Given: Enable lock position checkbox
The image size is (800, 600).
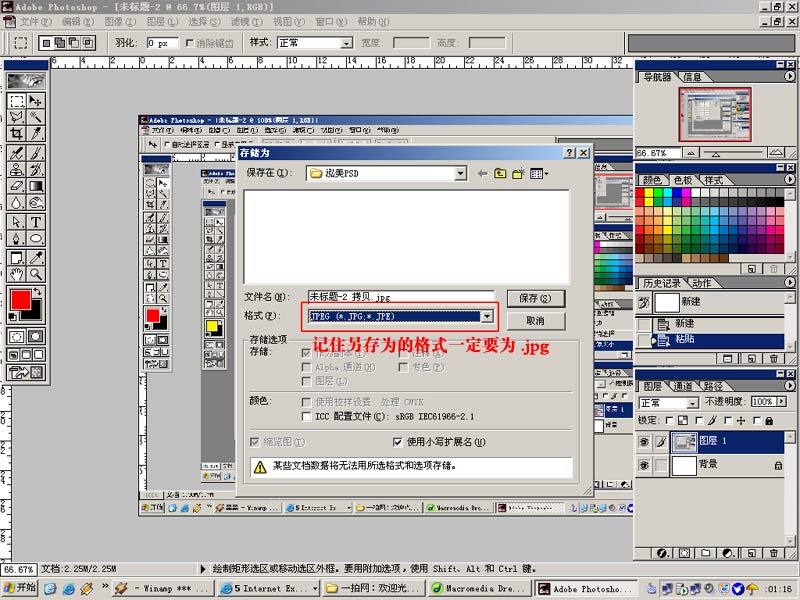Looking at the screenshot, I should pyautogui.click(x=728, y=420).
